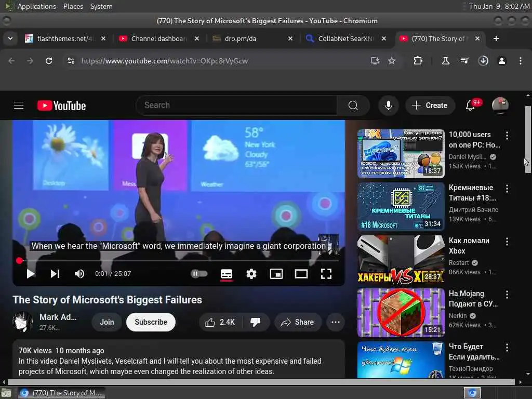Screen dimensions: 532x399
Task: Open options for "Что Будет Если удалить" video
Action: (507, 348)
